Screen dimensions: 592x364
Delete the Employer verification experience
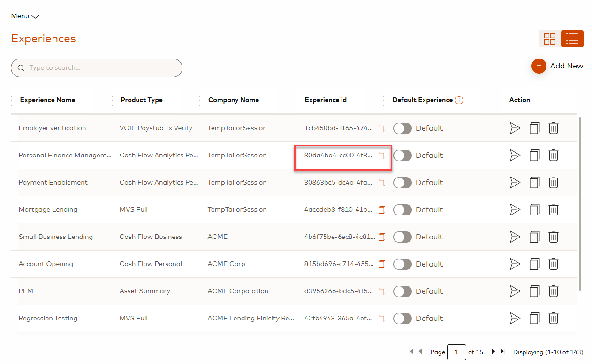pyautogui.click(x=554, y=128)
